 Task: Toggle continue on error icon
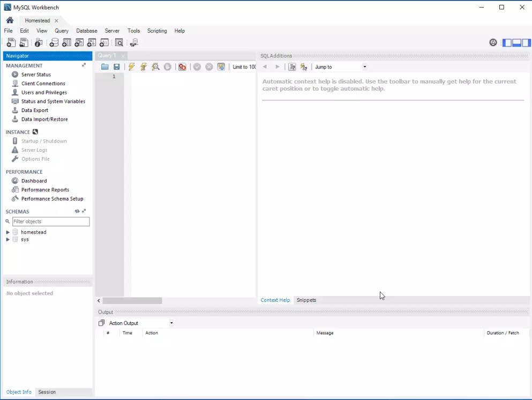pos(182,67)
